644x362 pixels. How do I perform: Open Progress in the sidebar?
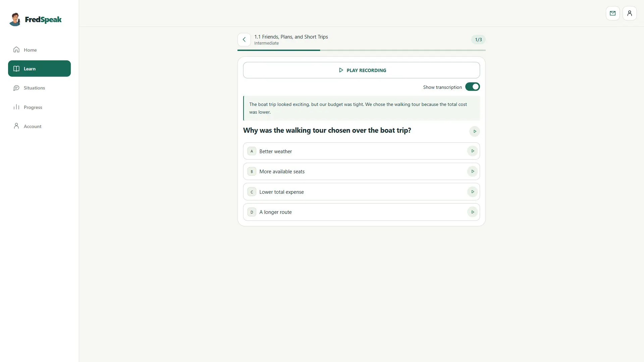39,107
